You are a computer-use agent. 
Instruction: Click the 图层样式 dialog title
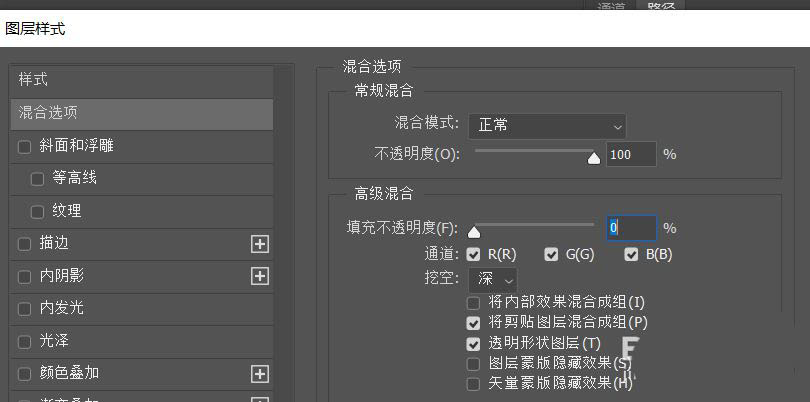(35, 28)
